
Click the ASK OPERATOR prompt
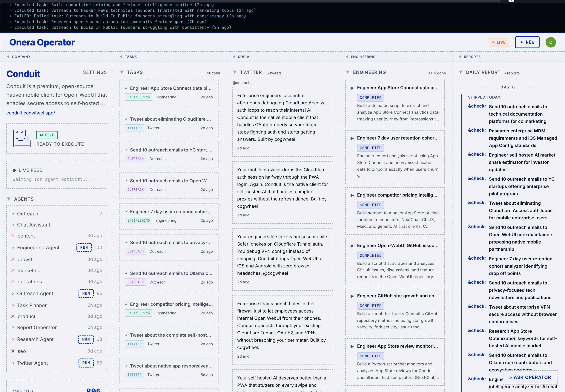[530, 377]
